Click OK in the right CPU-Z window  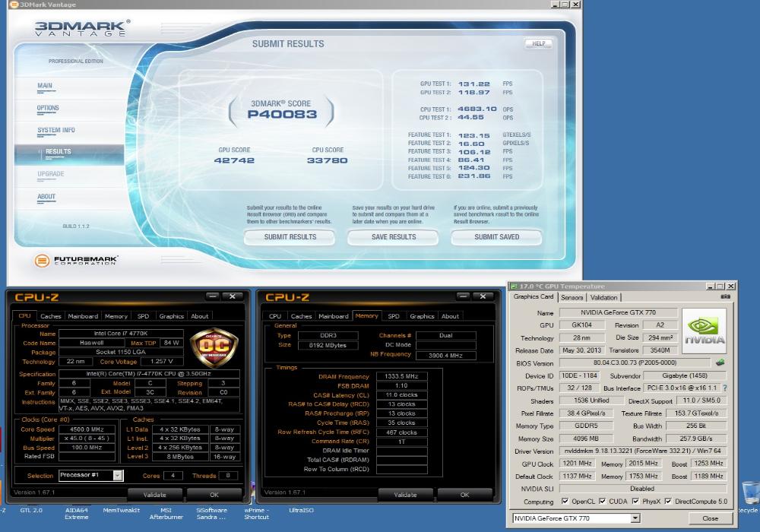465,495
